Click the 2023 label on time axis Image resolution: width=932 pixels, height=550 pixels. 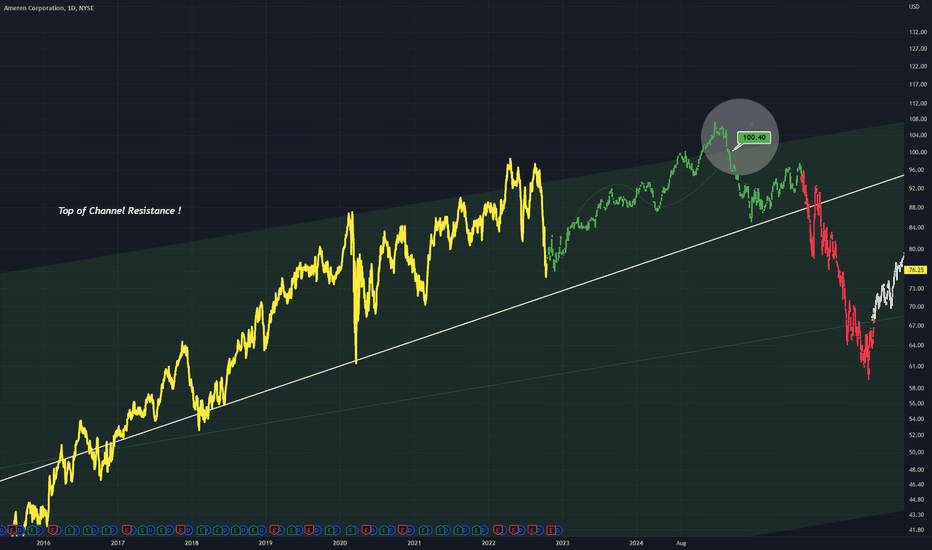pos(562,543)
